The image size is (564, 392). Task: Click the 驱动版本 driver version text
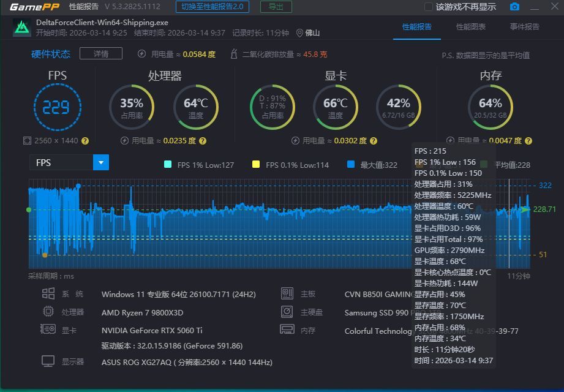[172, 345]
